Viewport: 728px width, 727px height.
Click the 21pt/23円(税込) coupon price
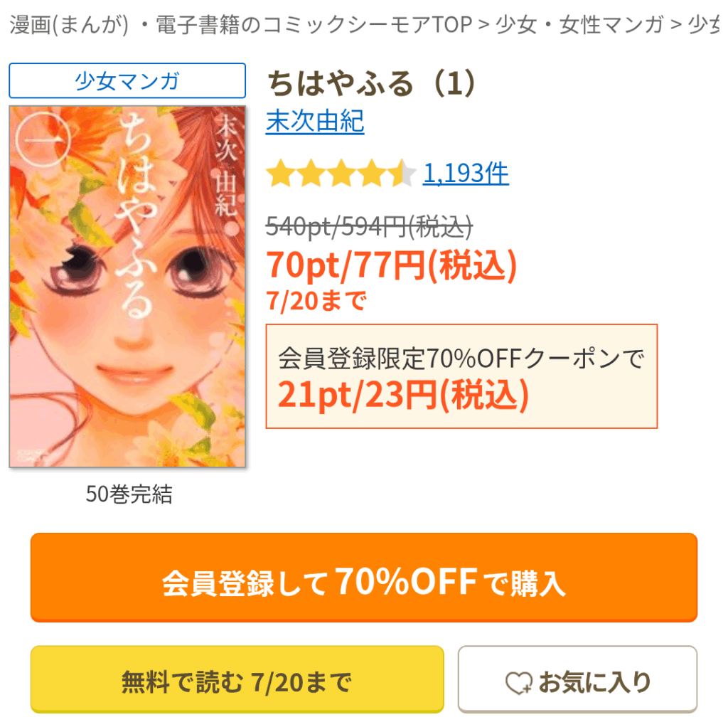pos(403,395)
